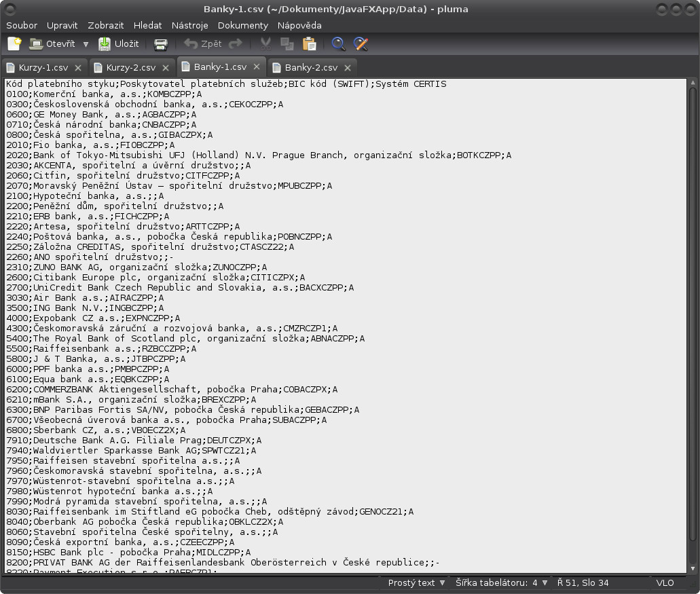Click the line 2020;Bank of Tokyo-Mitsubishi UFJ

coord(259,155)
